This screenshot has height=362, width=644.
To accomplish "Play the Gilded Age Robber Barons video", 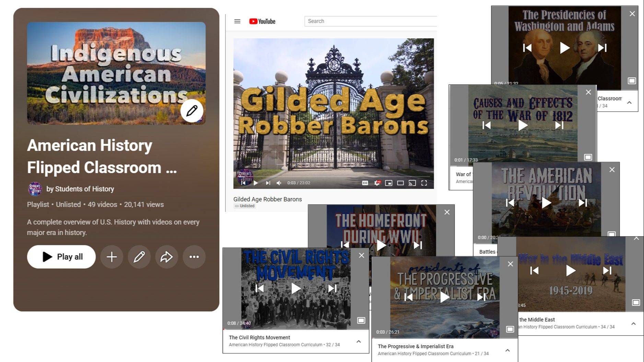I will tap(256, 183).
